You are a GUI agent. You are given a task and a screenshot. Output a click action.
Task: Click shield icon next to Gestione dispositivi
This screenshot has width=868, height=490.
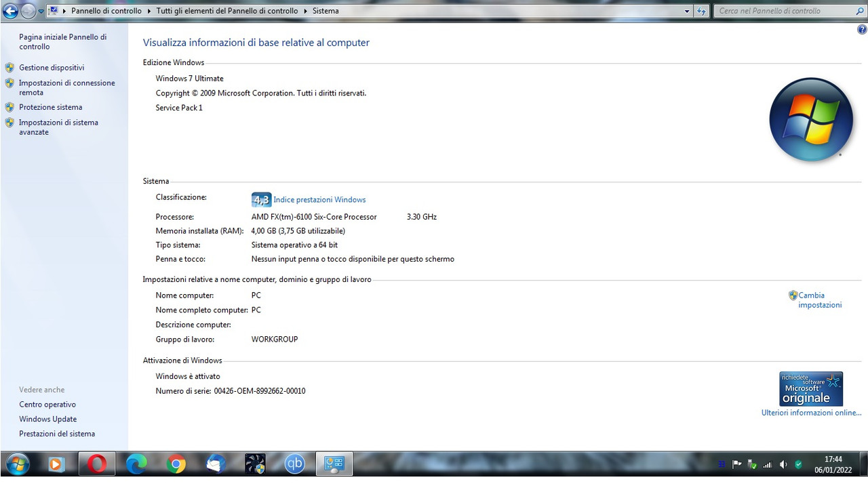pos(9,68)
